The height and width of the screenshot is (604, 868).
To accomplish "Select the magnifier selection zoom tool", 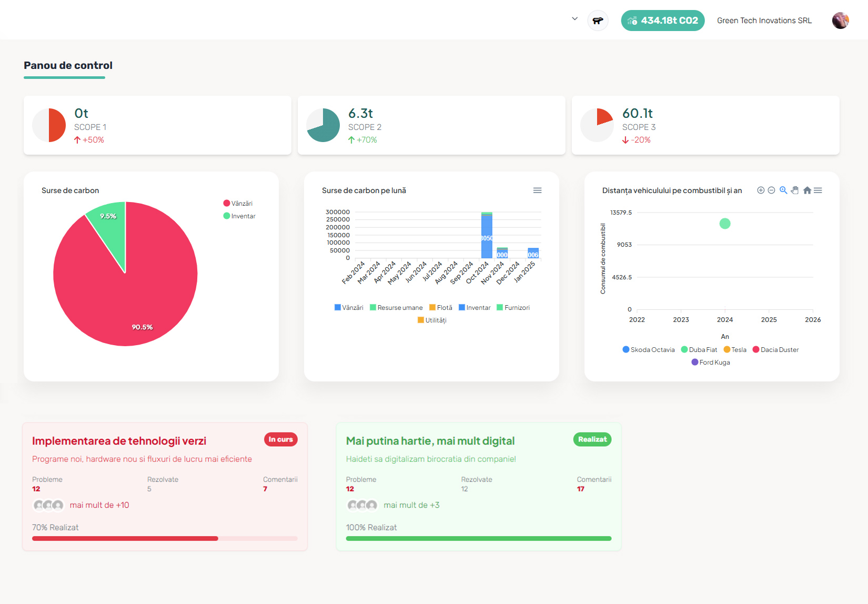I will tap(783, 190).
